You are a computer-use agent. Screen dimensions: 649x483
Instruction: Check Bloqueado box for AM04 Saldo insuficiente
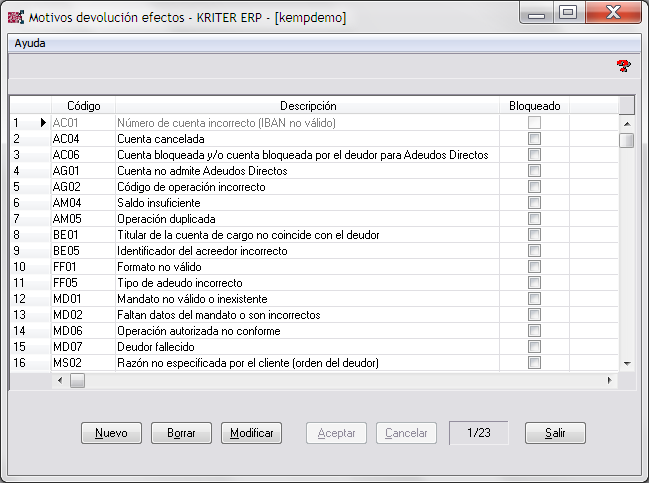click(534, 203)
